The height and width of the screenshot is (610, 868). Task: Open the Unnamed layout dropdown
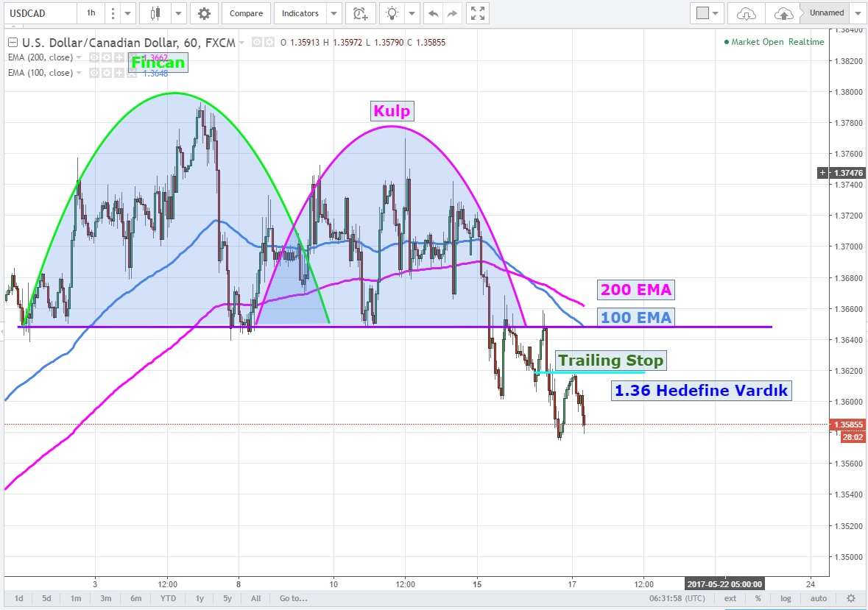point(858,13)
